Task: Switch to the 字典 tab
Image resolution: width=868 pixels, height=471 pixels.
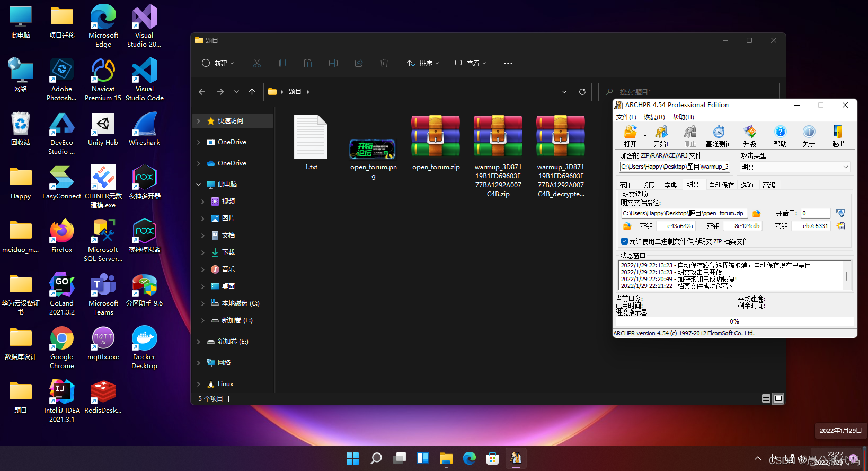Action: pos(670,185)
